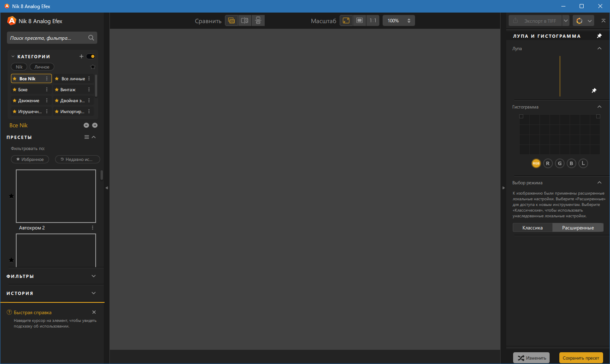This screenshot has height=364, width=610.
Task: Collapse the Категории section chevron
Action: tap(13, 56)
